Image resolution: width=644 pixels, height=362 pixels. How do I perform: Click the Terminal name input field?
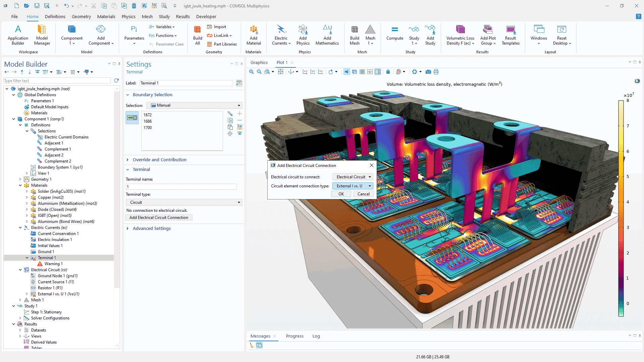point(181,187)
